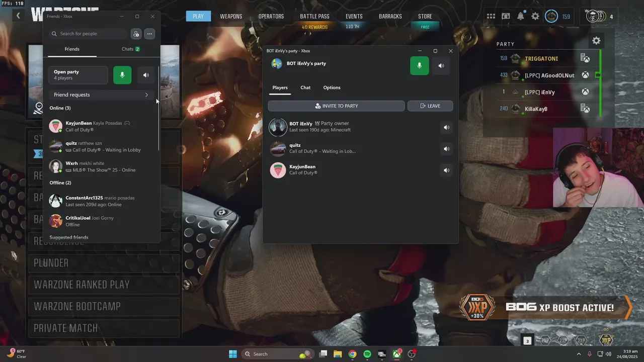
Task: Expand Friend requests with the chevron
Action: tap(146, 95)
